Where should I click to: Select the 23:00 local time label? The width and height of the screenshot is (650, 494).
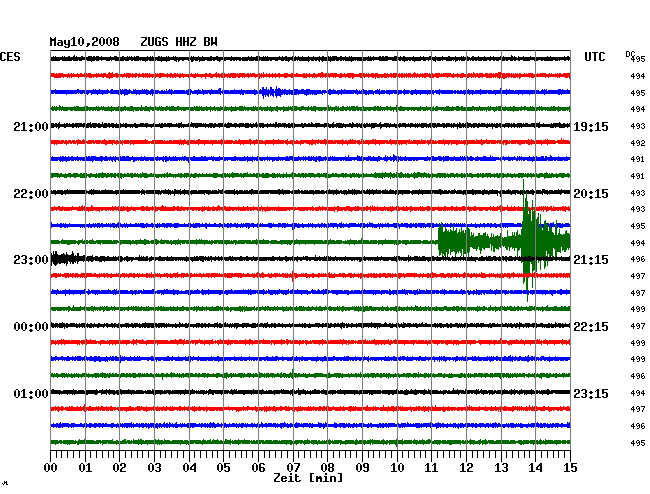pyautogui.click(x=31, y=260)
